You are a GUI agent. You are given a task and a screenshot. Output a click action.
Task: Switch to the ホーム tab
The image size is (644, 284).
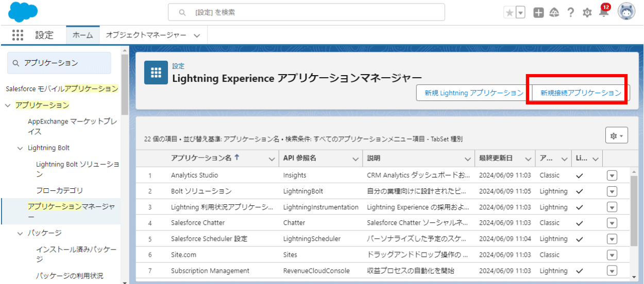tap(82, 35)
